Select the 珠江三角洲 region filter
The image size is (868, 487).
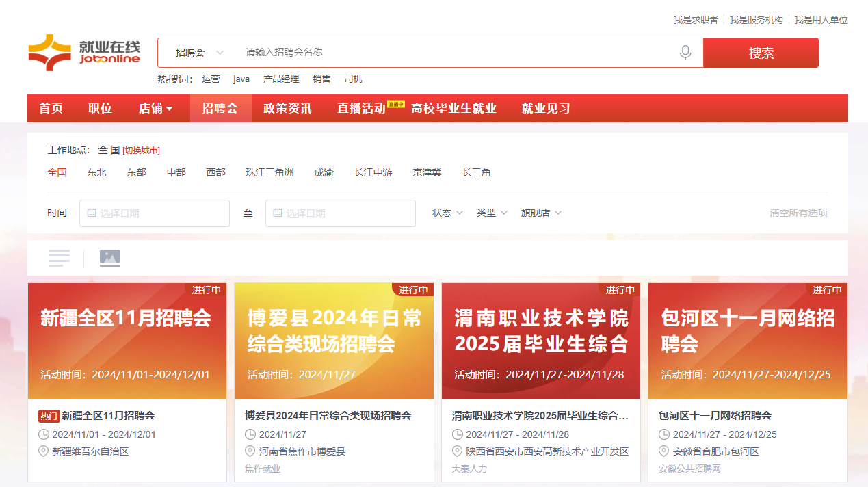click(269, 173)
